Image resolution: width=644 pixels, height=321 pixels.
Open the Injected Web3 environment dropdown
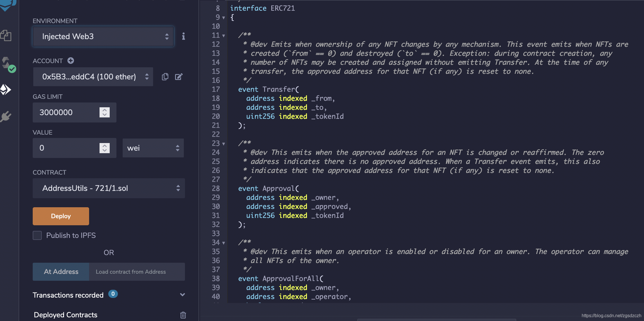pos(103,37)
